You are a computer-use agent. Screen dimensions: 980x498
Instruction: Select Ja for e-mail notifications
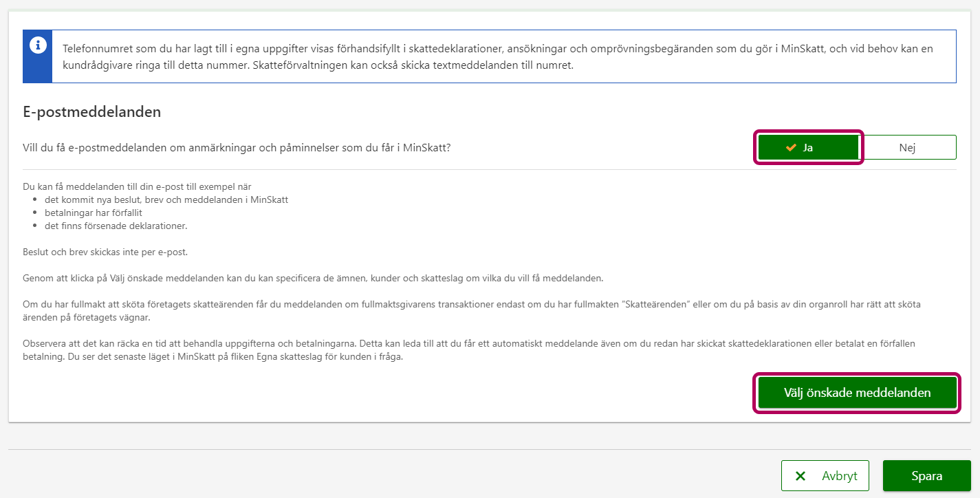click(x=808, y=147)
